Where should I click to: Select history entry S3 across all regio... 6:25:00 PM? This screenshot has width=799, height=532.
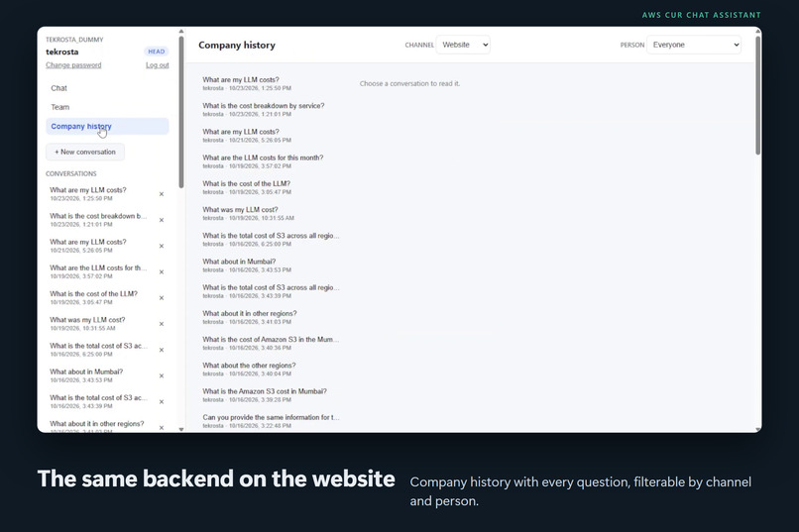(x=271, y=240)
